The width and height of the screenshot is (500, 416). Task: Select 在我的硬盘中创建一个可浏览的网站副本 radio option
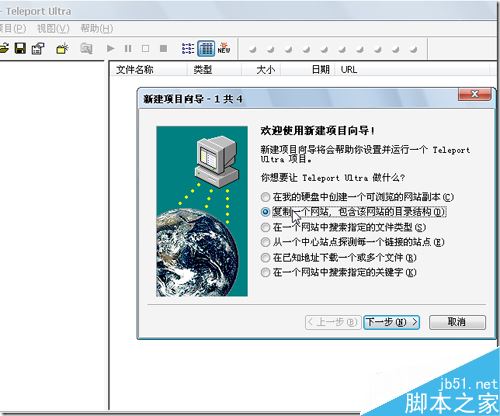357,197
